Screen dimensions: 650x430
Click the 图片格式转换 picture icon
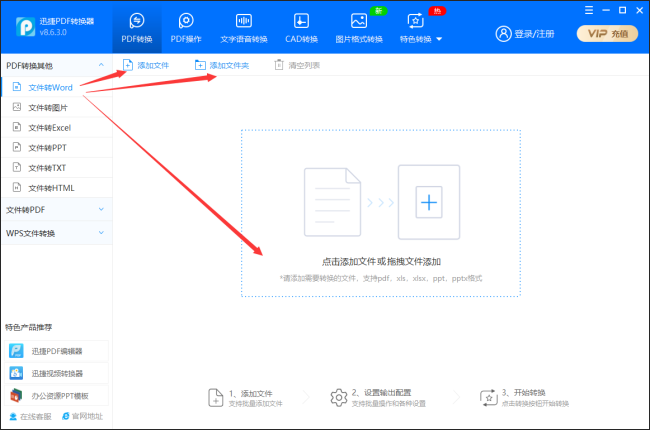click(359, 20)
